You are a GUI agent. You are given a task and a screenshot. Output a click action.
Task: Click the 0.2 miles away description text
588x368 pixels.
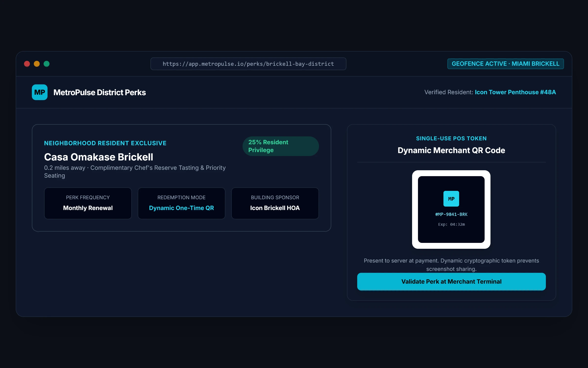[x=135, y=172]
